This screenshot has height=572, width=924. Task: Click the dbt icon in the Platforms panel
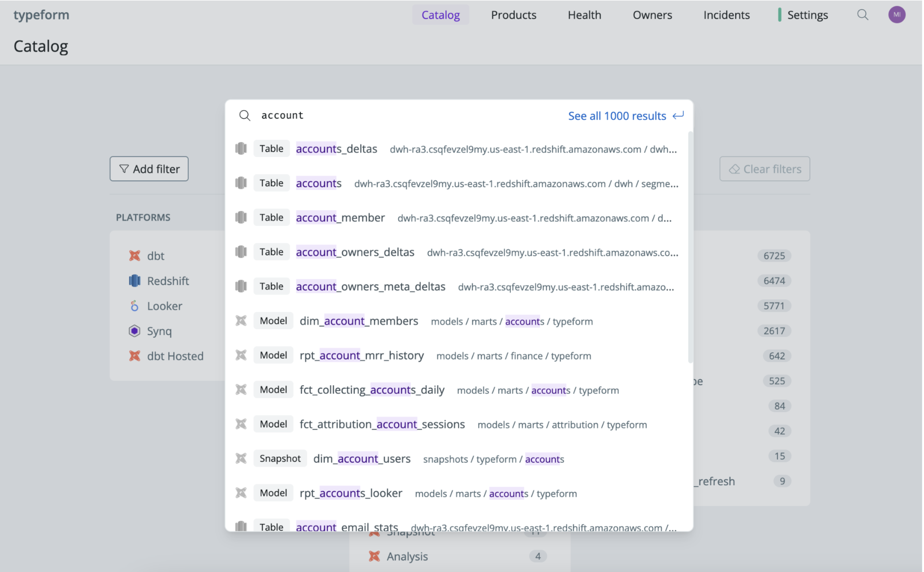[134, 255]
